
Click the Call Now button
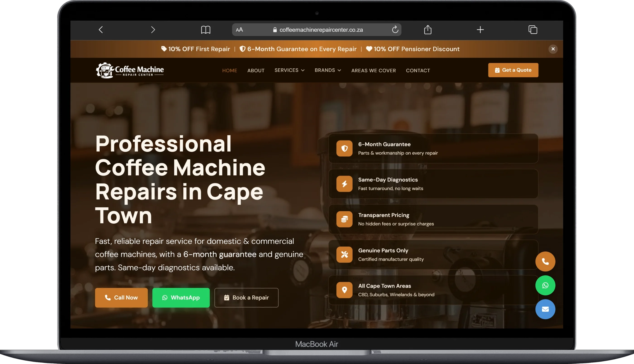121,297
